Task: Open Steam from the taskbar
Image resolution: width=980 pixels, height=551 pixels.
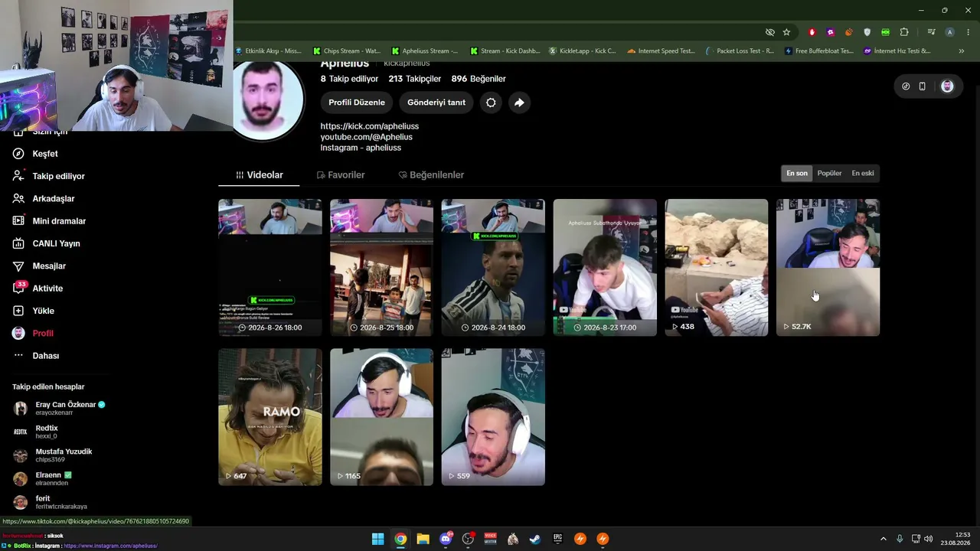Action: point(535,539)
